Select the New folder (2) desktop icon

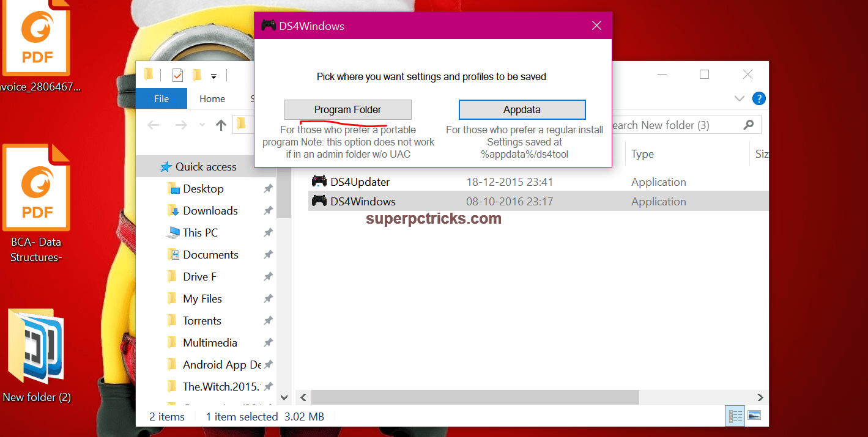pos(37,357)
